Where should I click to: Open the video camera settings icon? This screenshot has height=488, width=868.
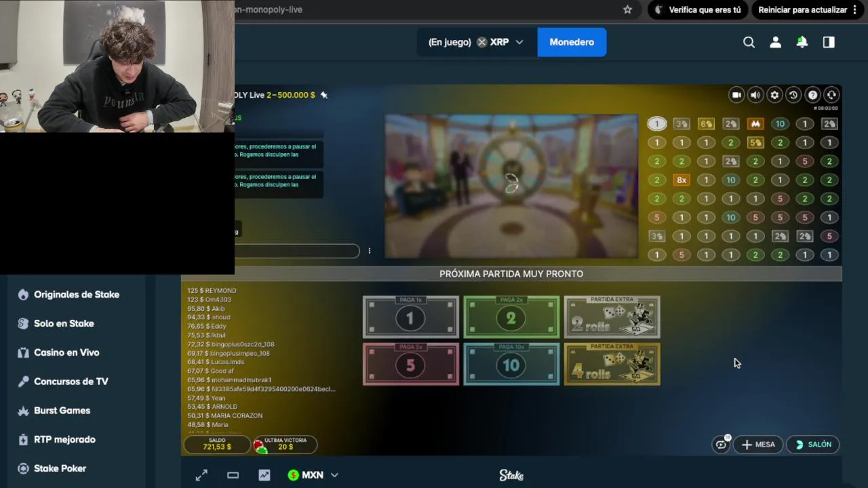point(736,95)
